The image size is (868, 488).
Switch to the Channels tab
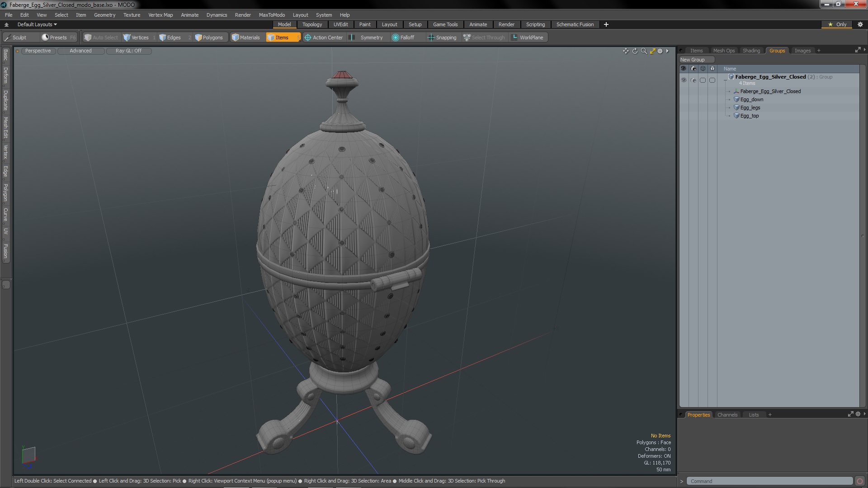click(x=727, y=415)
